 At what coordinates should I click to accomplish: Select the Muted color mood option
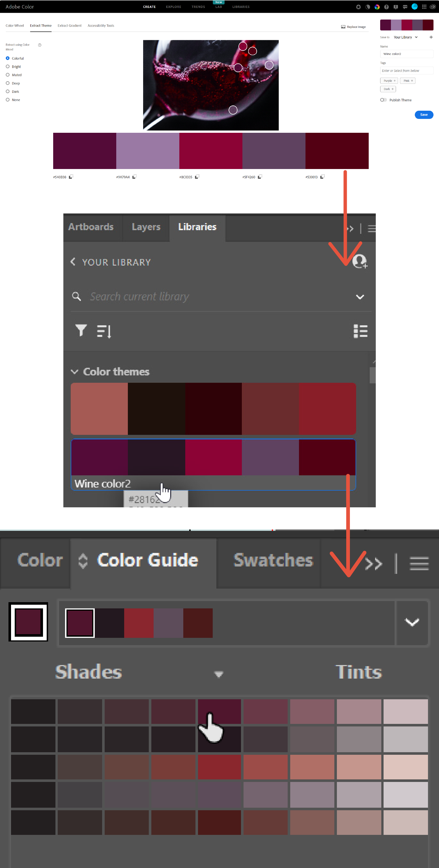8,75
